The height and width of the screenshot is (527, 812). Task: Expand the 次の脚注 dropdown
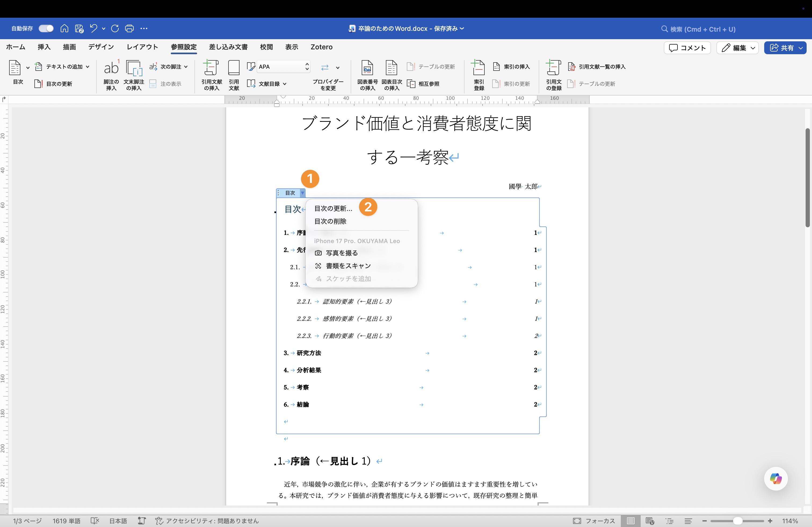coord(186,67)
